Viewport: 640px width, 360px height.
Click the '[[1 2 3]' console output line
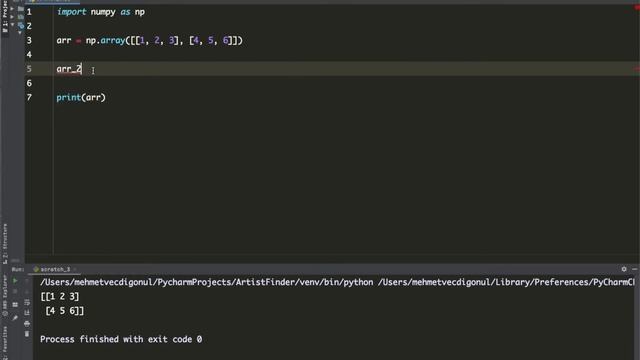[60, 296]
